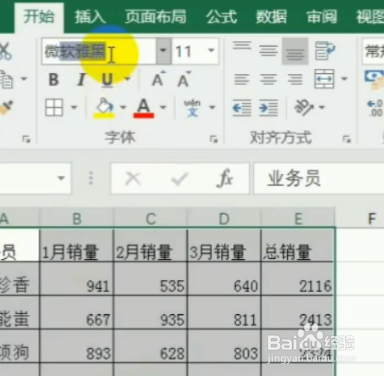Select column B header

pos(77,219)
